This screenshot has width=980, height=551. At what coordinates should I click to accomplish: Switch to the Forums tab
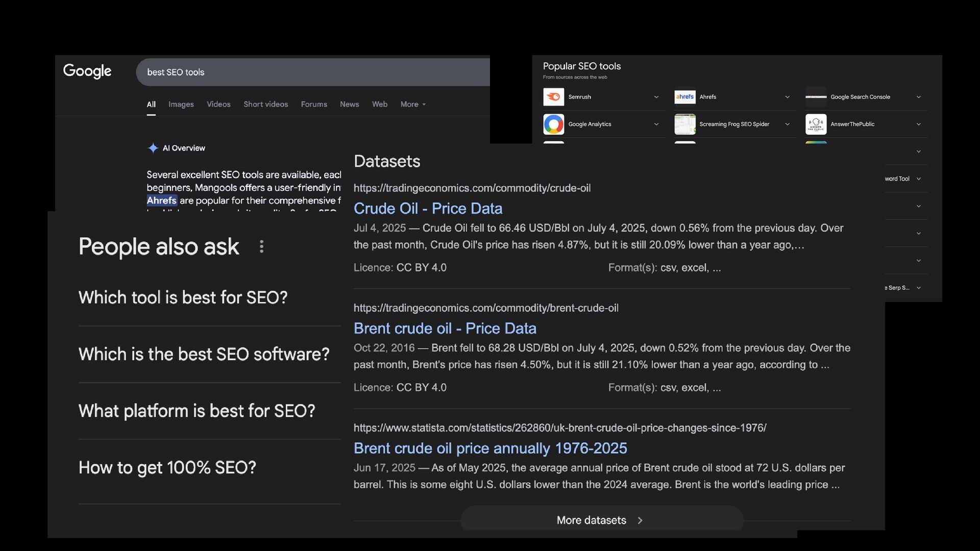click(314, 104)
